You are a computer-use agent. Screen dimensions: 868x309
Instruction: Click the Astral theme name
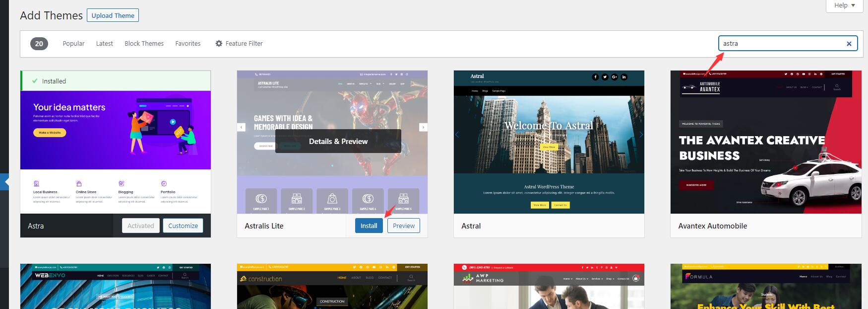click(471, 226)
